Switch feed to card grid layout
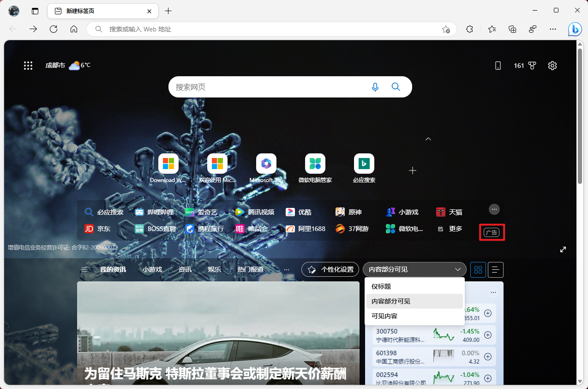The height and width of the screenshot is (389, 588). tap(478, 269)
